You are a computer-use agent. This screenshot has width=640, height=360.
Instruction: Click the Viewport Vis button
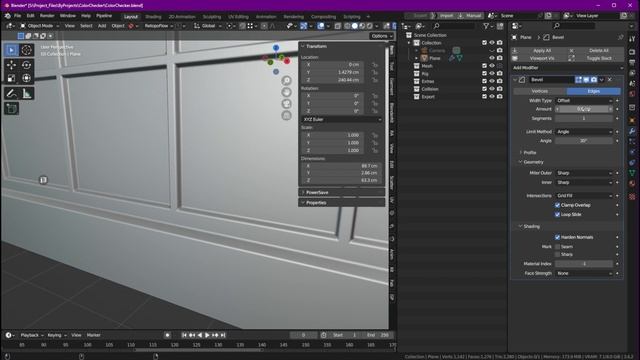(x=538, y=58)
